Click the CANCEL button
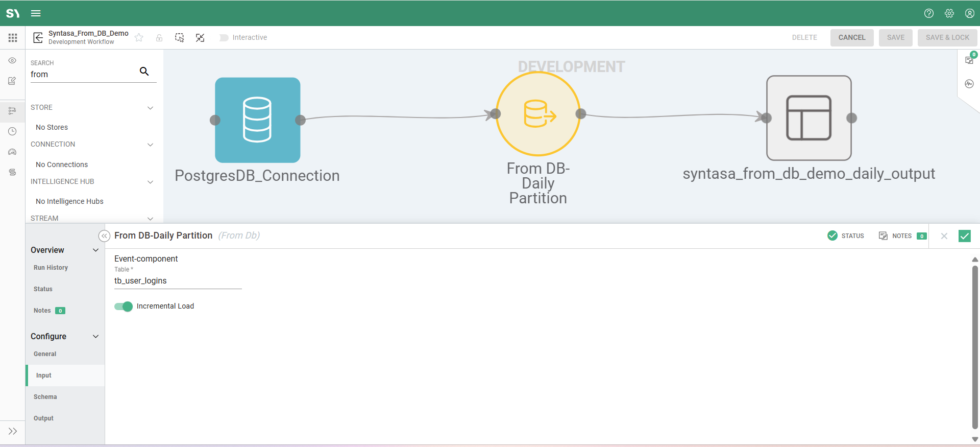 851,38
